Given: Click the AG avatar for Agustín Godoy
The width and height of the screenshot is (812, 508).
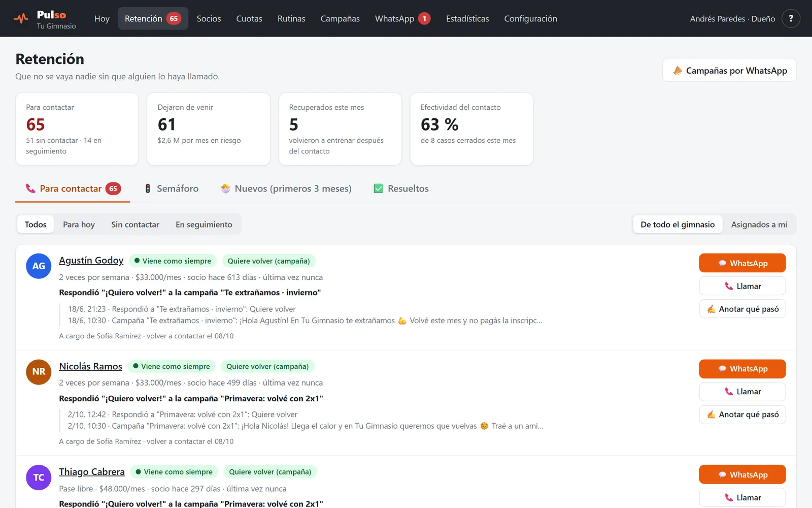Looking at the screenshot, I should [39, 266].
